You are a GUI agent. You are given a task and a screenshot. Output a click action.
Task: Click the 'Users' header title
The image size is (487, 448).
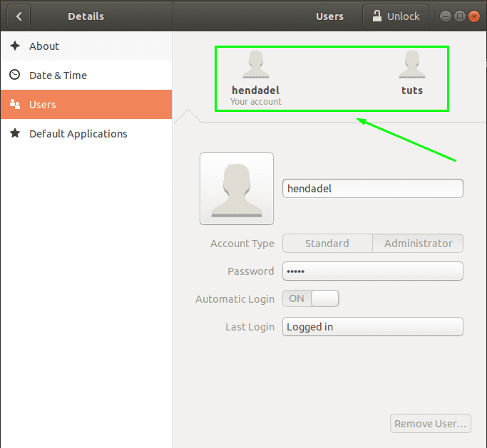[x=329, y=16]
